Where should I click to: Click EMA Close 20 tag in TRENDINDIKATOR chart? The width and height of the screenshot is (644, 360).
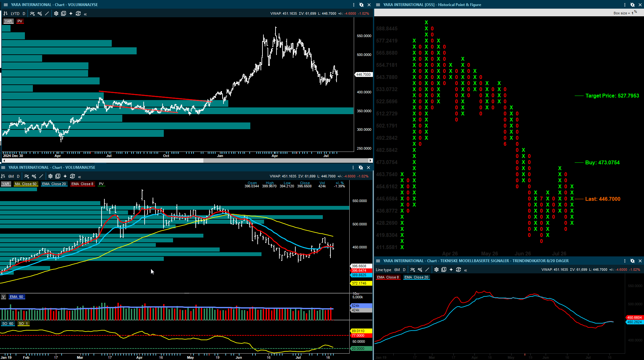(416, 277)
